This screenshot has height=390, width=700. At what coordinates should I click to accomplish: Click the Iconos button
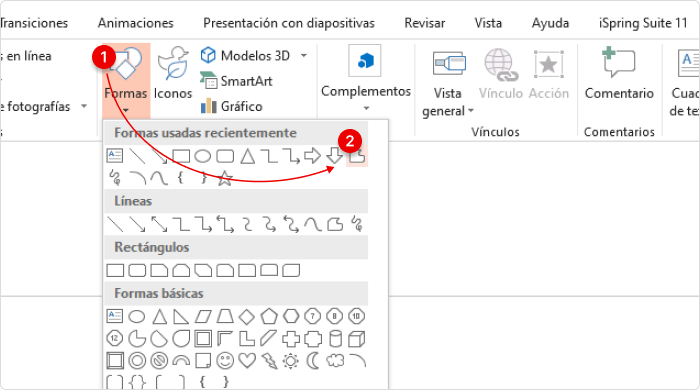(x=173, y=74)
